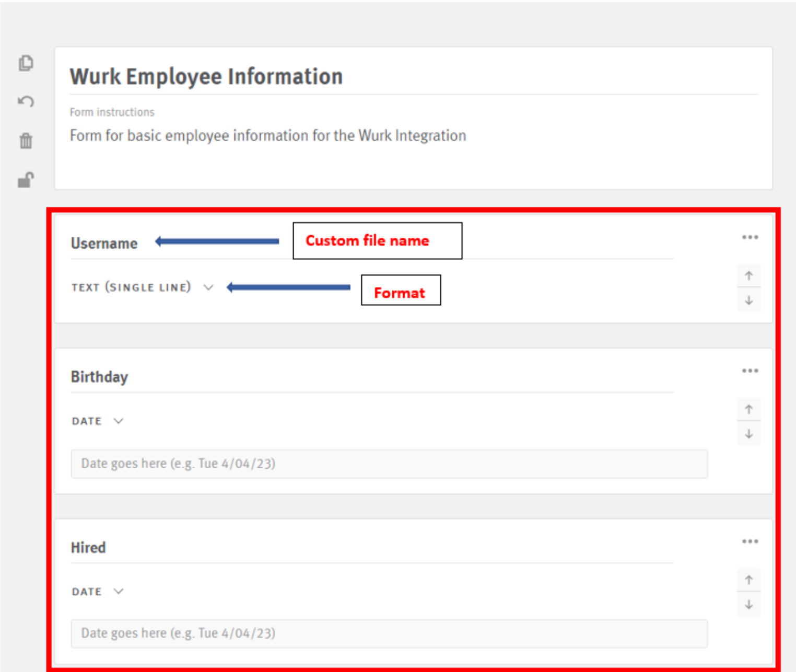Click the Birthday date input box
The image size is (796, 672).
coord(389,464)
